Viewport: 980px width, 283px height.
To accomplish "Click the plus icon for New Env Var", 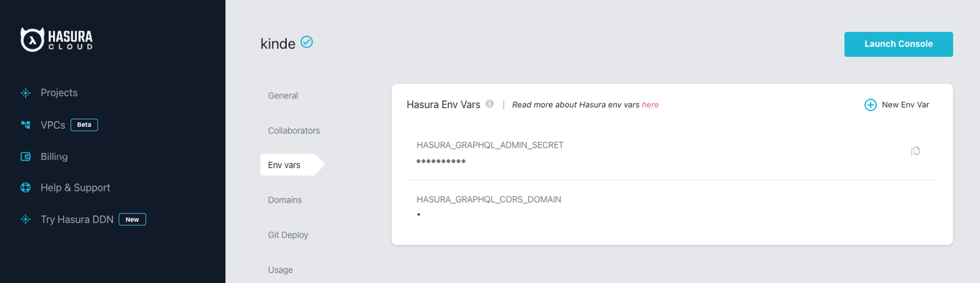I will [870, 105].
